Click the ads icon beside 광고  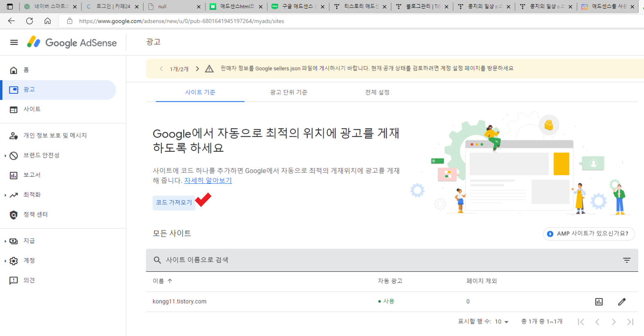[x=14, y=90]
